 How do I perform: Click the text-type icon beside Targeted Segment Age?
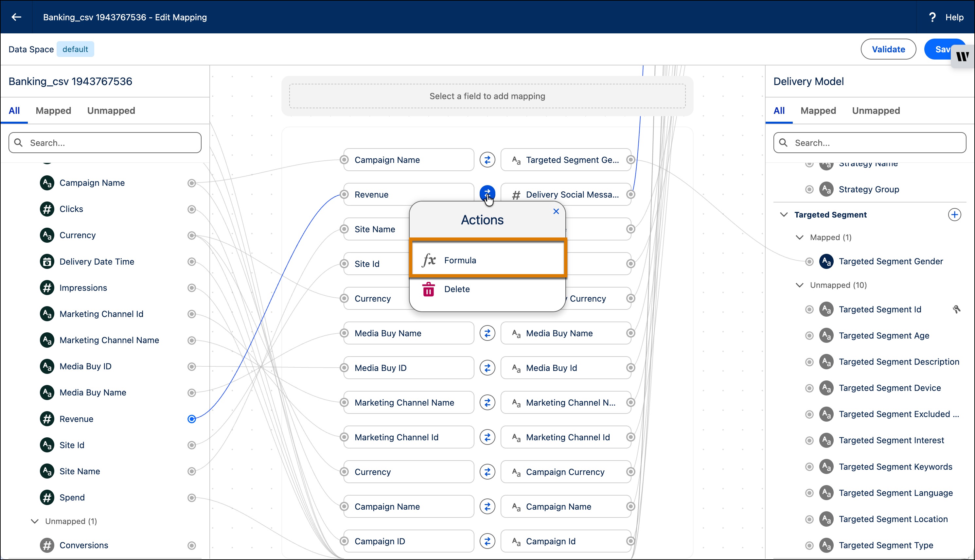point(826,335)
